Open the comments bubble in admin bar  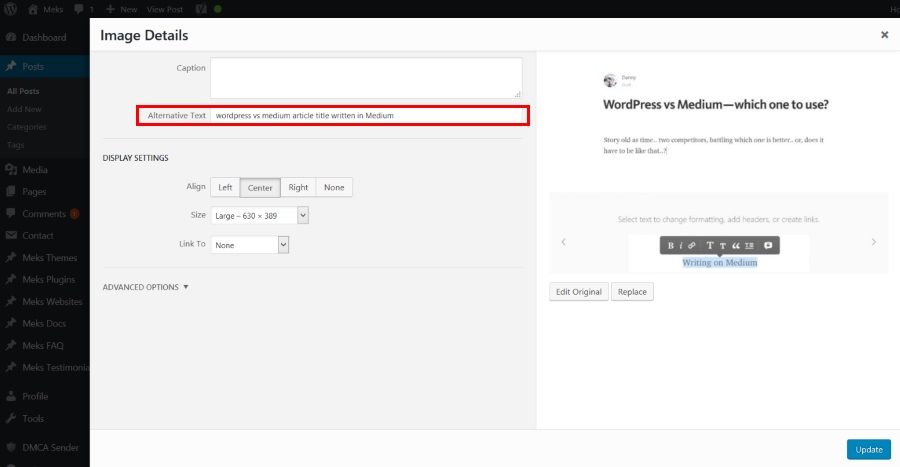pos(80,9)
